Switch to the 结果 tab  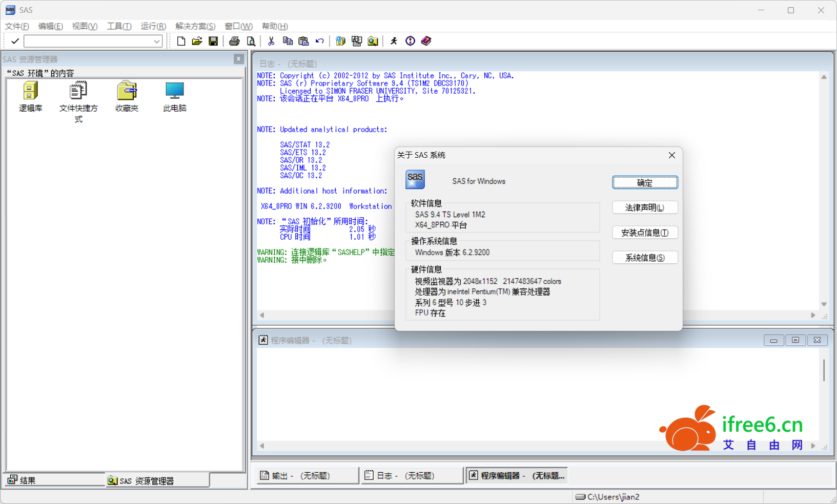(x=28, y=480)
